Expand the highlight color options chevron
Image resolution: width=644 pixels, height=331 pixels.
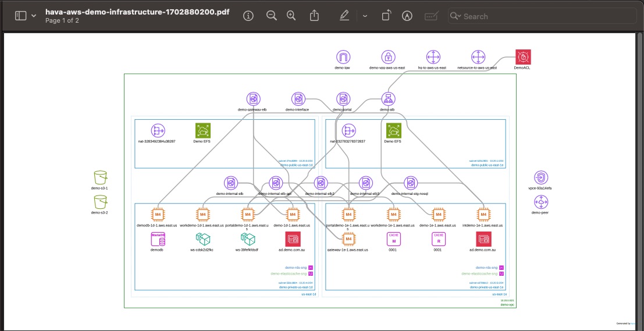coord(365,16)
